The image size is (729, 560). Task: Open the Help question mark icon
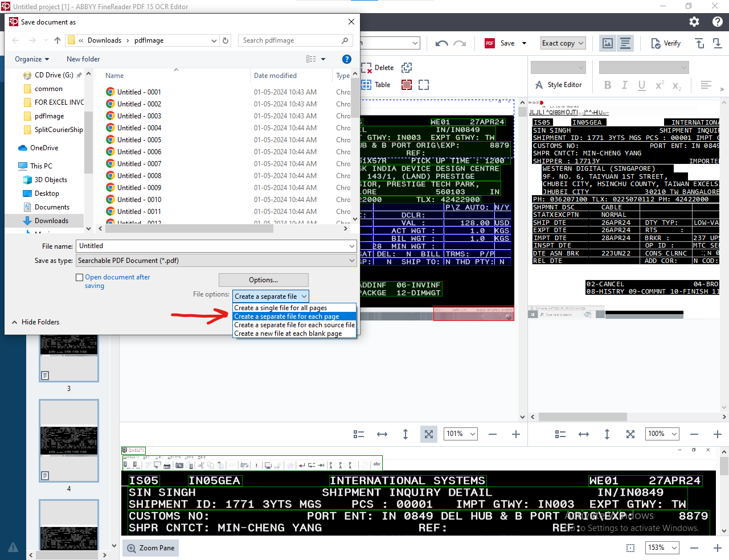click(717, 22)
